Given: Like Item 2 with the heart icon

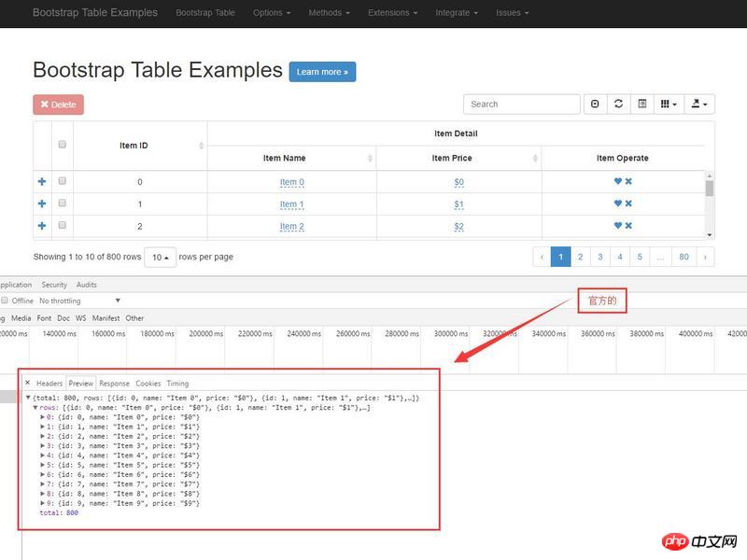Looking at the screenshot, I should (x=618, y=225).
